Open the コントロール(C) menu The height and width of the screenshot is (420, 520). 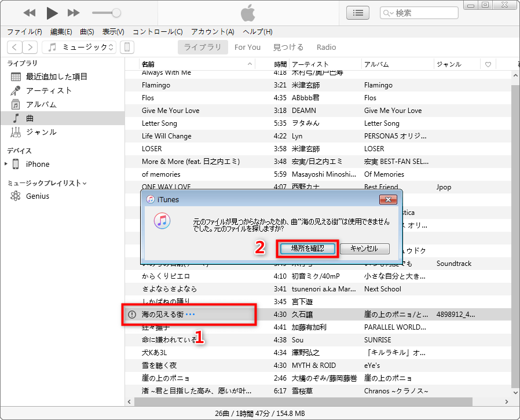pyautogui.click(x=158, y=32)
